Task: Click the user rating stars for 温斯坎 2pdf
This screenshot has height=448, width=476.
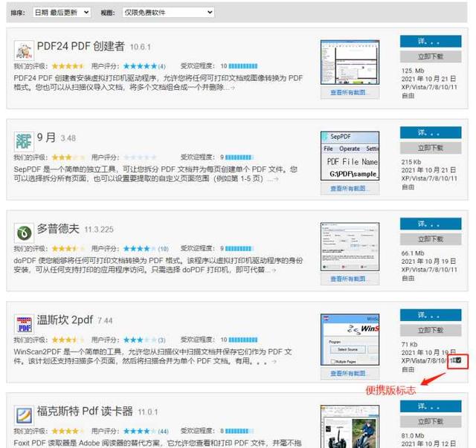Action: (140, 340)
